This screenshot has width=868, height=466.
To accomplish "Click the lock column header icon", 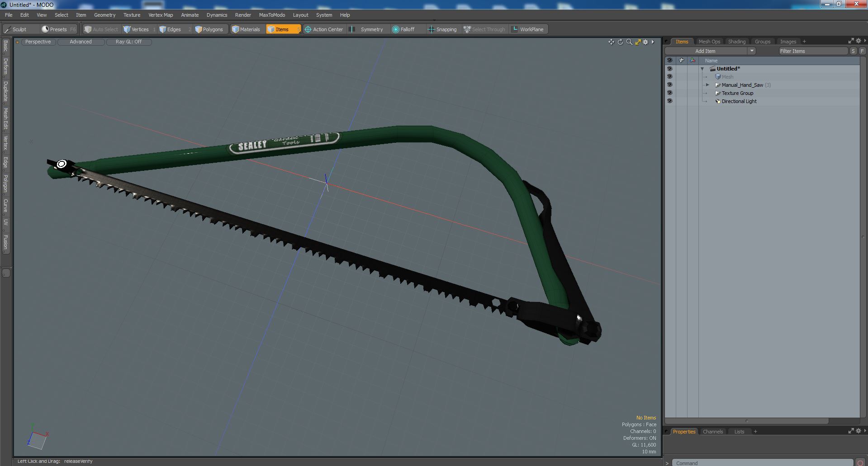I will coord(681,60).
